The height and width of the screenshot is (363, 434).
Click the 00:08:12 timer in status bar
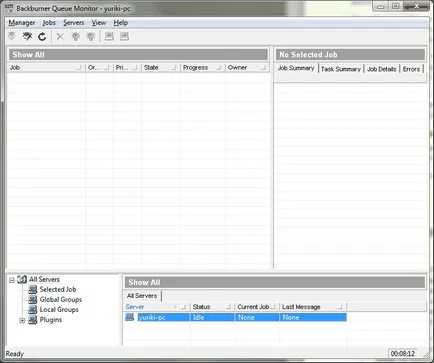click(403, 354)
